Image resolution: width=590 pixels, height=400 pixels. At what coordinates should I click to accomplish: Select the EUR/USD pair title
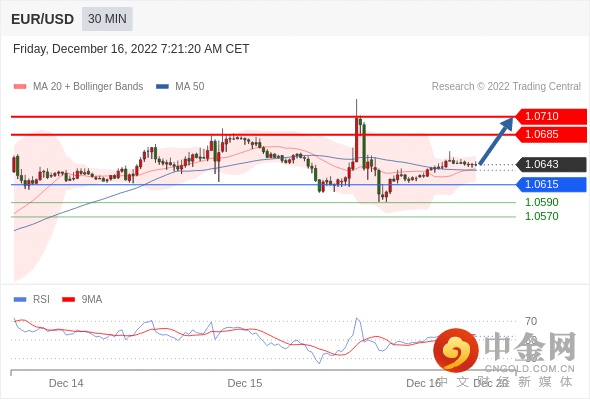pyautogui.click(x=43, y=19)
